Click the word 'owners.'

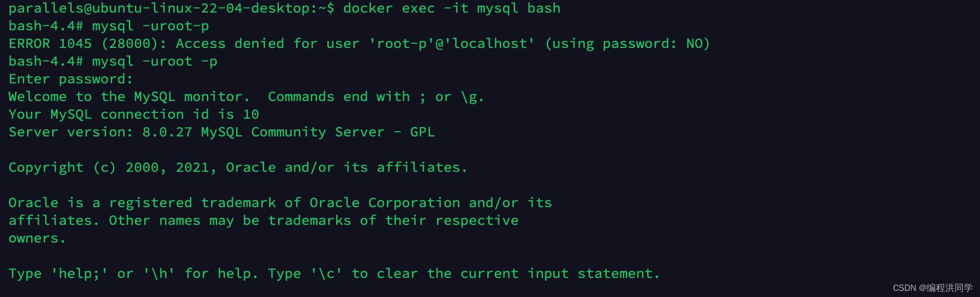coord(37,238)
